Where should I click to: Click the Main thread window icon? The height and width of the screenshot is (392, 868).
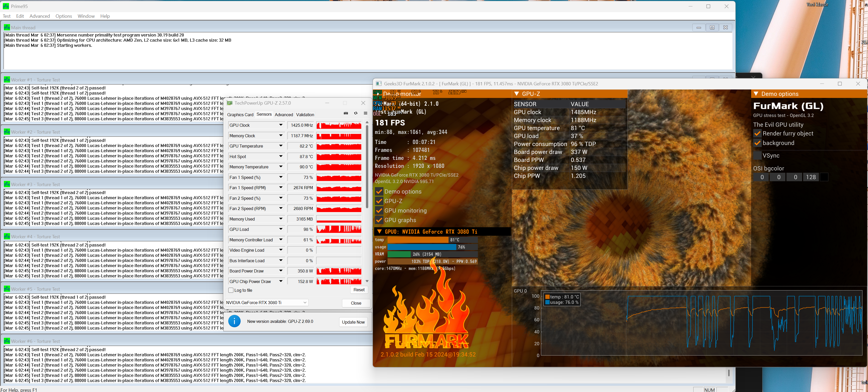tap(7, 27)
